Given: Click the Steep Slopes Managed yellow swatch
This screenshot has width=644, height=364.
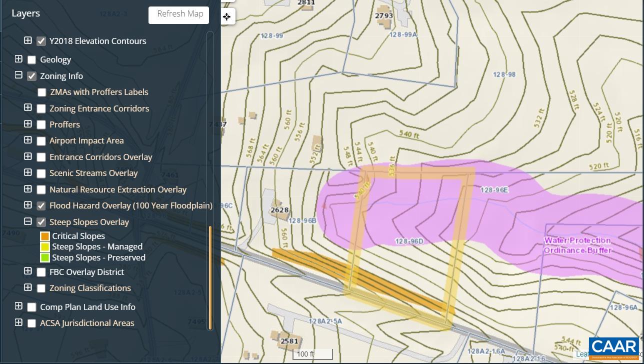Looking at the screenshot, I should [44, 247].
